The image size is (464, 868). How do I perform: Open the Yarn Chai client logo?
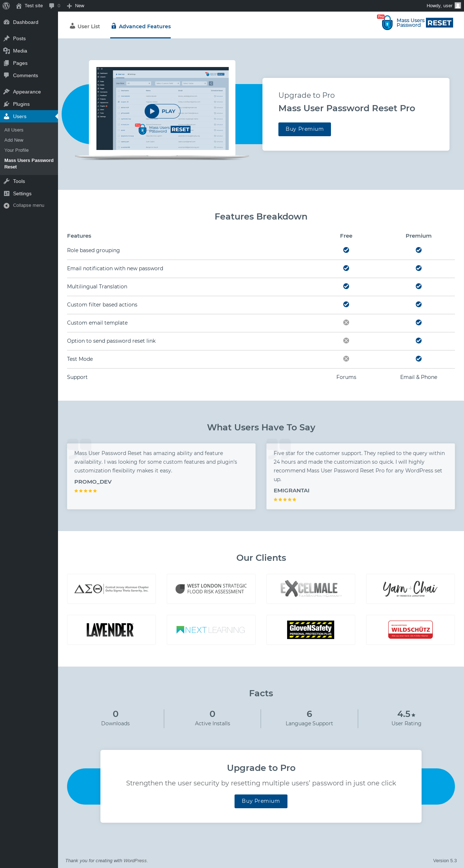click(x=410, y=589)
